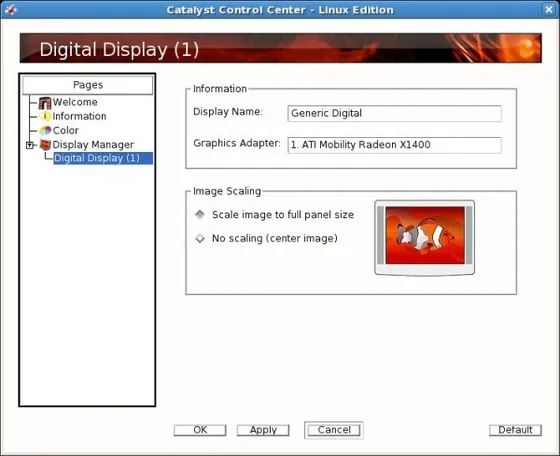
Task: Click the Apply button
Action: 263,430
